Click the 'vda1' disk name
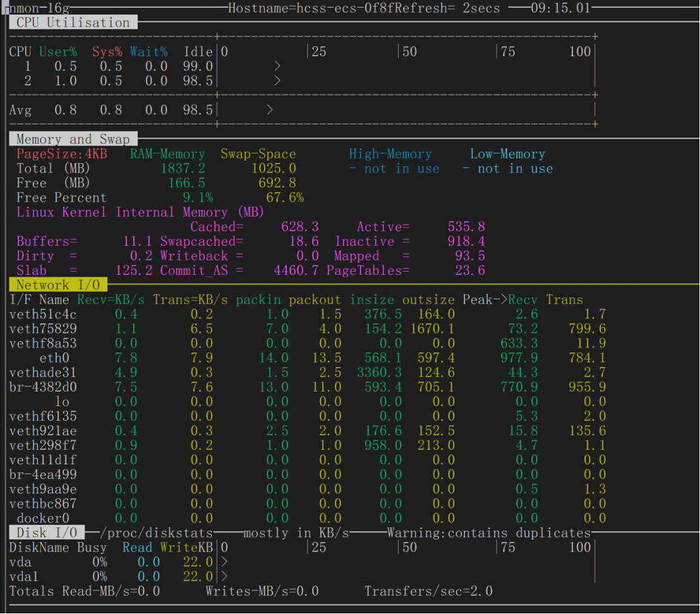This screenshot has height=614, width=700. (24, 577)
